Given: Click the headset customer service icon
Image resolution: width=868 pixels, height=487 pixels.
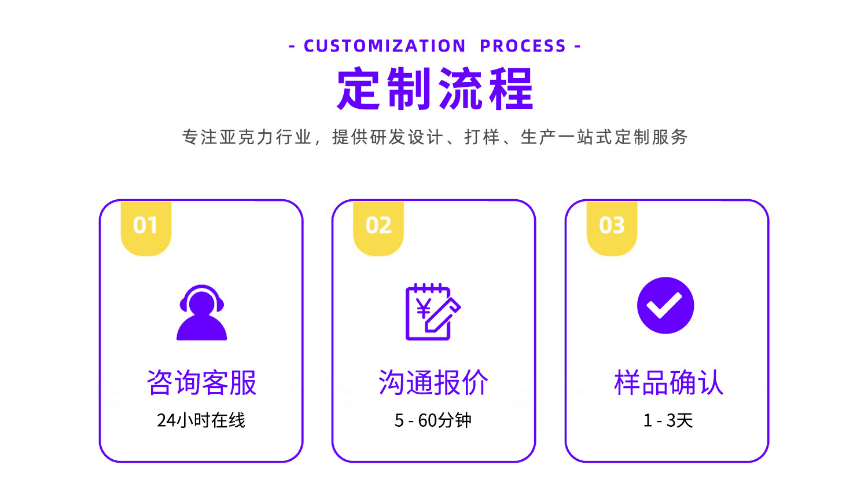Looking at the screenshot, I should [x=201, y=312].
